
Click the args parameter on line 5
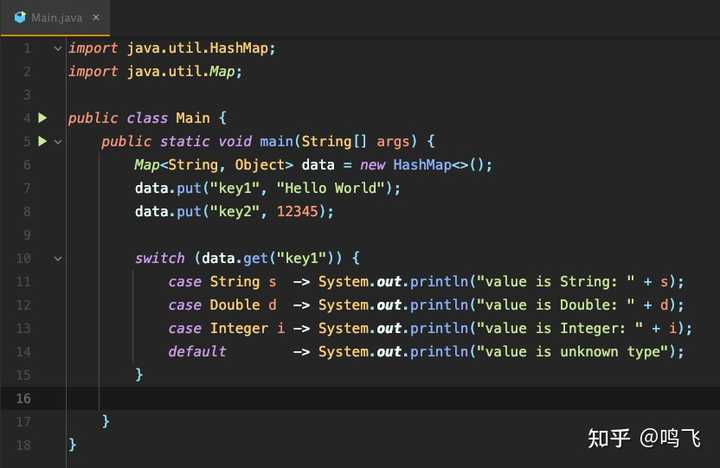click(393, 141)
